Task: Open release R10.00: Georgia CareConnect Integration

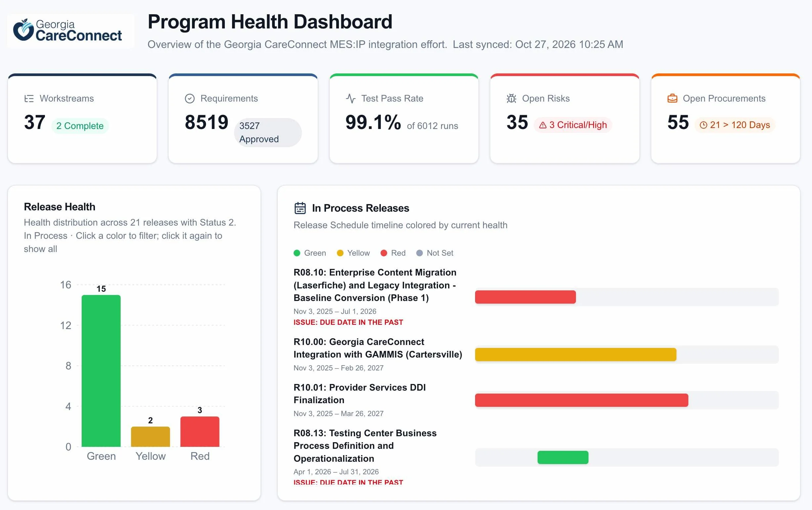Action: [378, 348]
